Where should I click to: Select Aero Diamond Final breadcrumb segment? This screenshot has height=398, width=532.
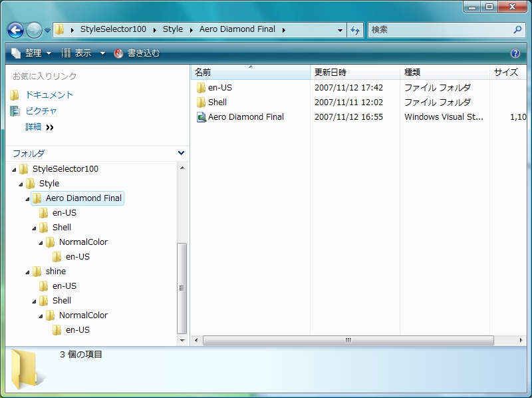[237, 29]
